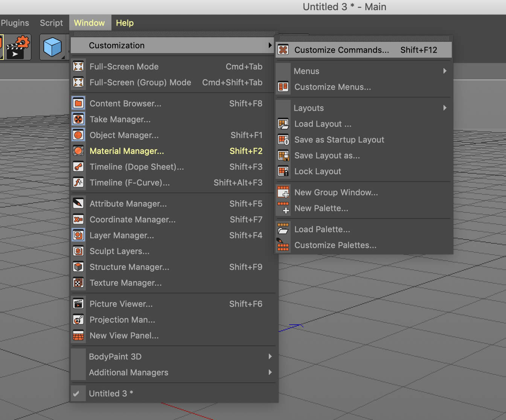Select Object Manager... menu label

click(124, 135)
